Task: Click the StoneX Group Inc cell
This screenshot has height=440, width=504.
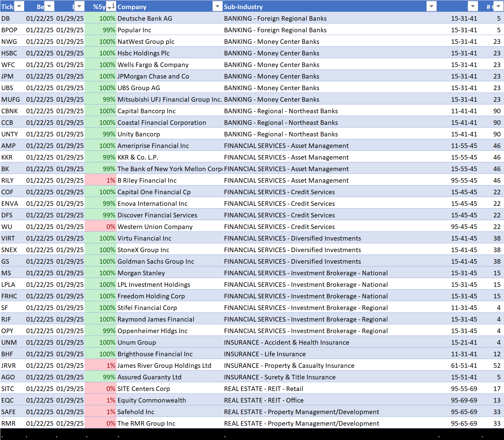Action: 143,250
